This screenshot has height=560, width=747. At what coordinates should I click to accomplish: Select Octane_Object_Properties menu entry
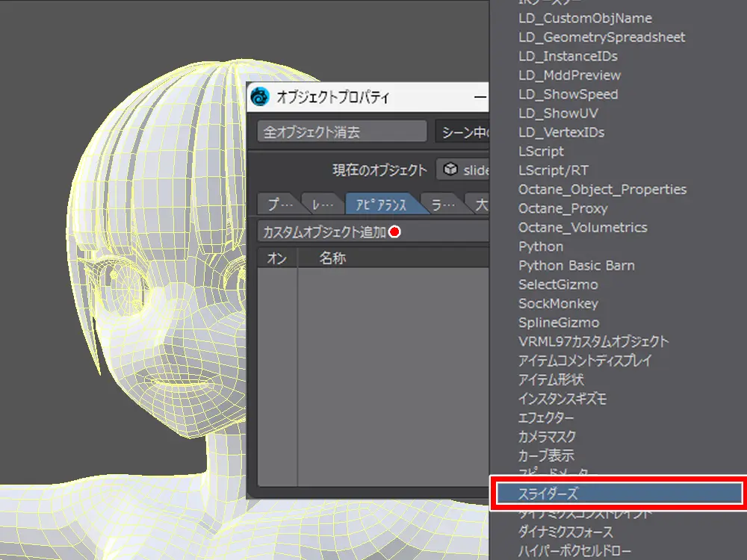click(602, 190)
